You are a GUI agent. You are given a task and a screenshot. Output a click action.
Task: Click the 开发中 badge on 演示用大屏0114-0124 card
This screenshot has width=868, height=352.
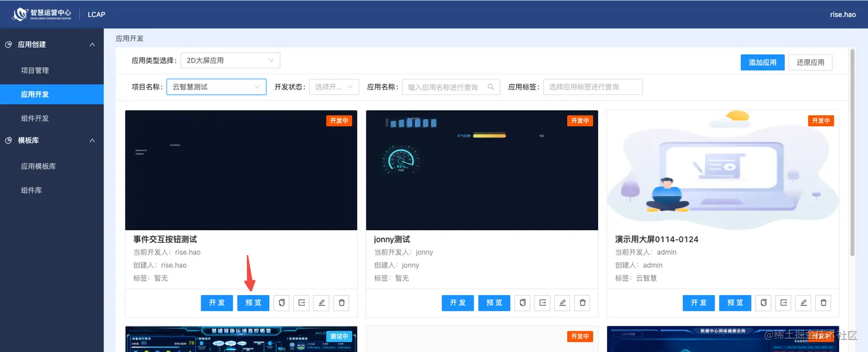click(x=821, y=121)
